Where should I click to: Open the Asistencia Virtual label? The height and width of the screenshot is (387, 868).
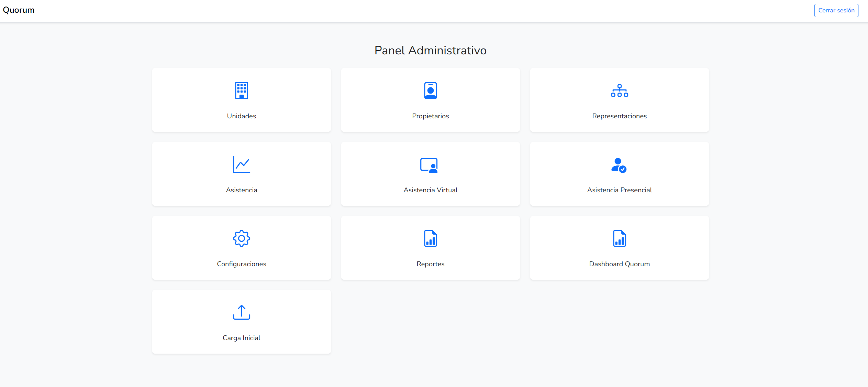[x=430, y=190]
